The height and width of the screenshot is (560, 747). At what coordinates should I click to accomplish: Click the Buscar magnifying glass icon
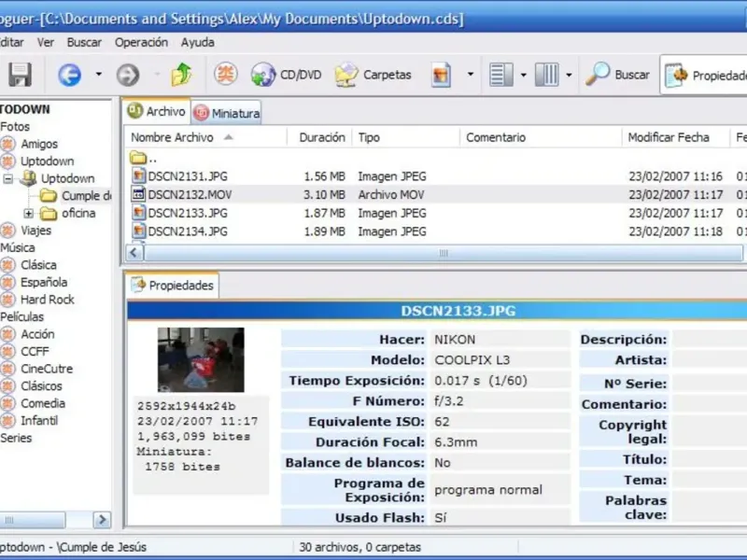pos(598,75)
